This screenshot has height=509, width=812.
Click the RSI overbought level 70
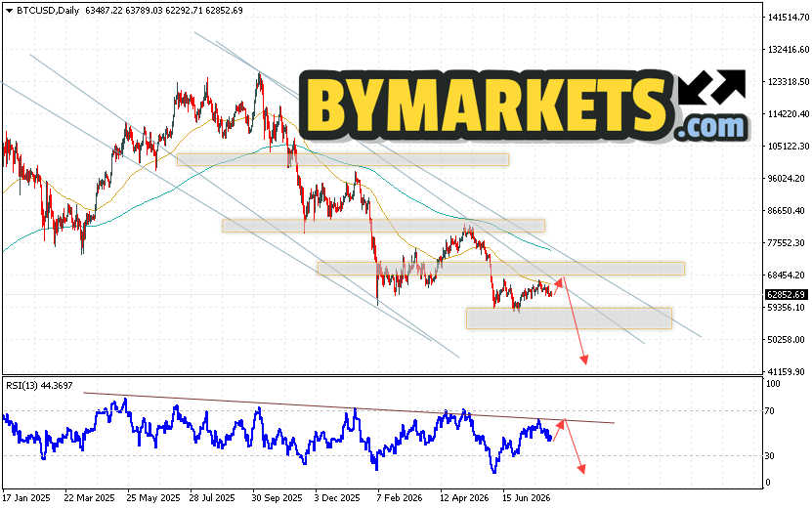point(770,410)
